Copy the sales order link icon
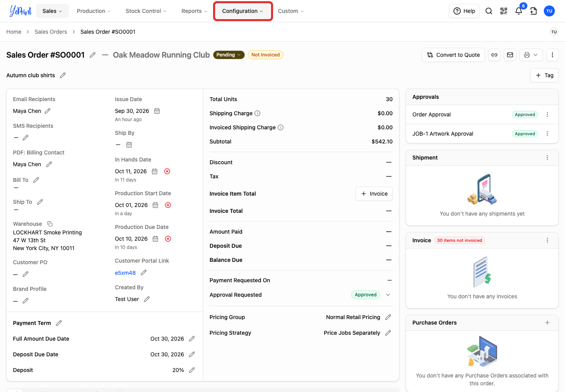Image resolution: width=565 pixels, height=392 pixels. click(x=494, y=55)
